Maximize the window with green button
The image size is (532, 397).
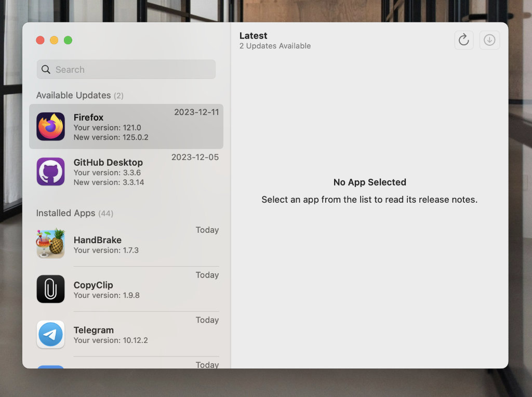68,40
